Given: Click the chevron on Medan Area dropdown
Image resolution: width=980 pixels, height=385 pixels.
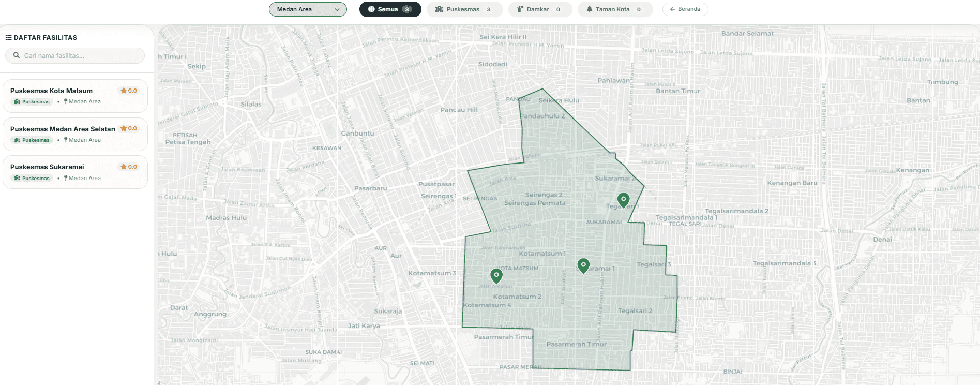Looking at the screenshot, I should point(337,9).
